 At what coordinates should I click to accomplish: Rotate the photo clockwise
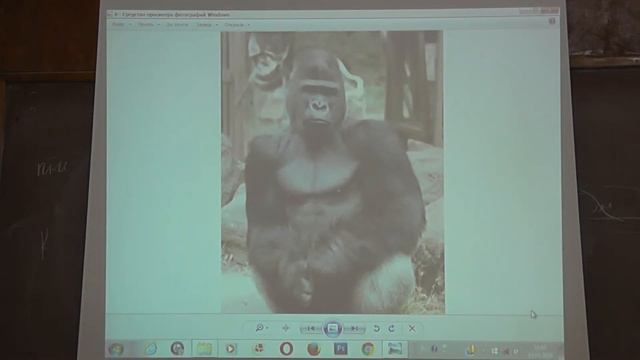point(391,328)
